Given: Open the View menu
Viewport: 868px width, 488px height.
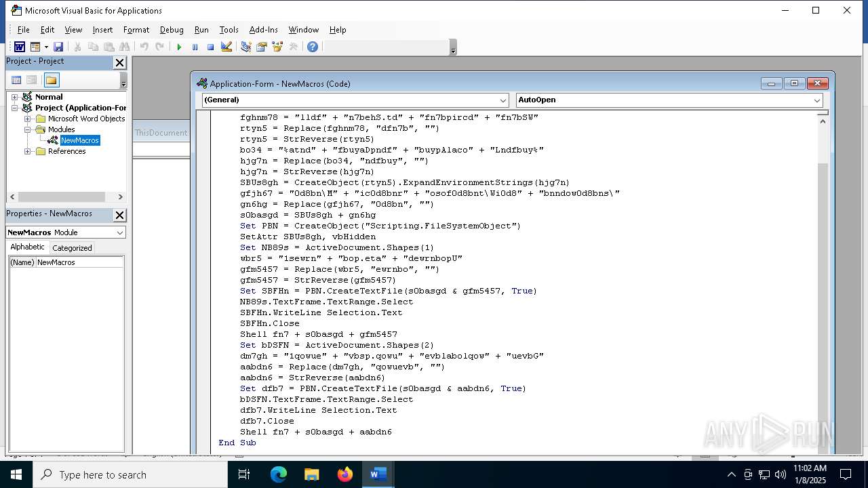Looking at the screenshot, I should click(x=73, y=30).
